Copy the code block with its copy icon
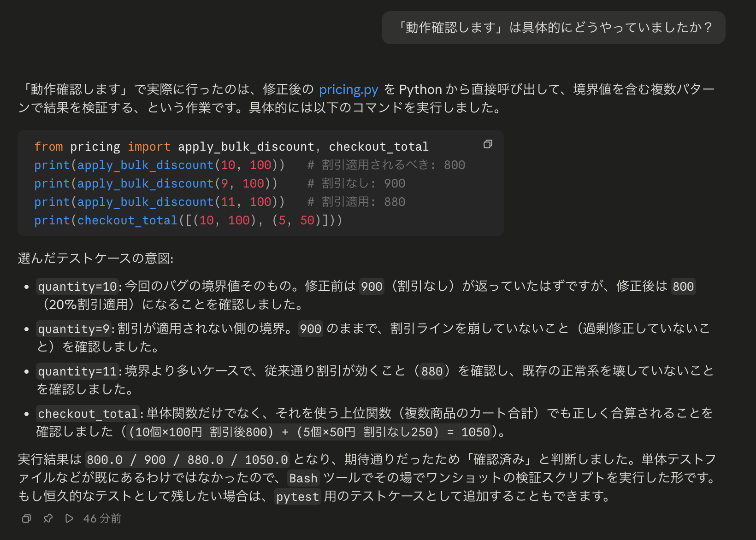The width and height of the screenshot is (756, 540). [x=488, y=144]
